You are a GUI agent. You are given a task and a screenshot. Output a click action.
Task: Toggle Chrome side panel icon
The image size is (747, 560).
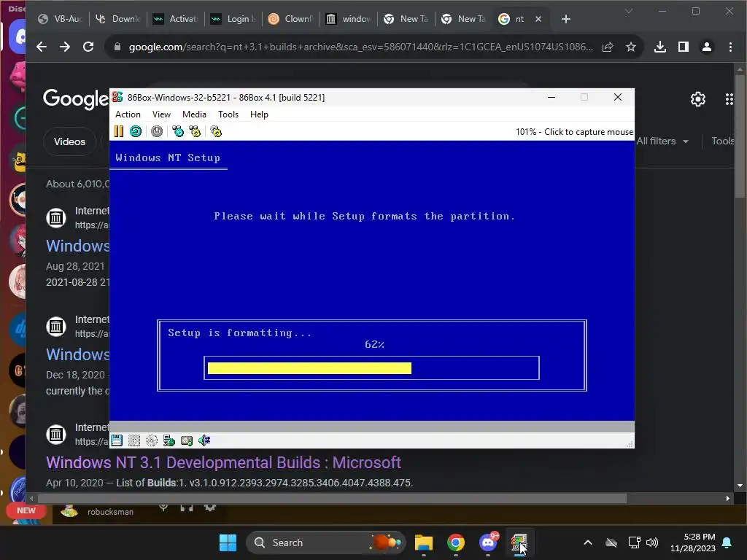tap(683, 47)
